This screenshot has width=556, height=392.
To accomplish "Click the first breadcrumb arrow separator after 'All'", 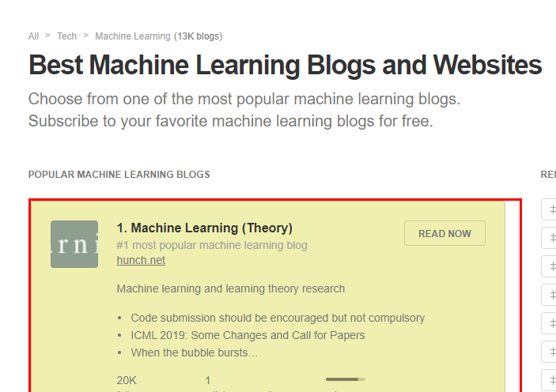I will (x=48, y=36).
